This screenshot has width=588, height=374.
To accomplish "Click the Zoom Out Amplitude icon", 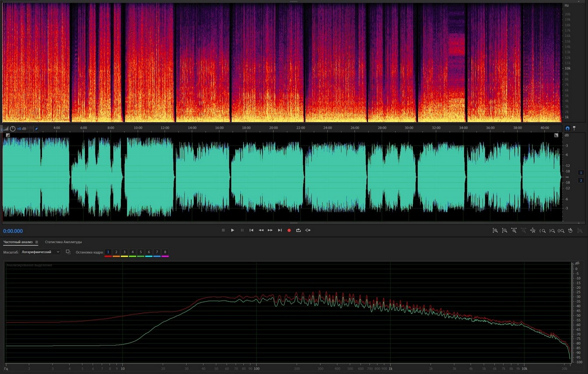I will (504, 231).
